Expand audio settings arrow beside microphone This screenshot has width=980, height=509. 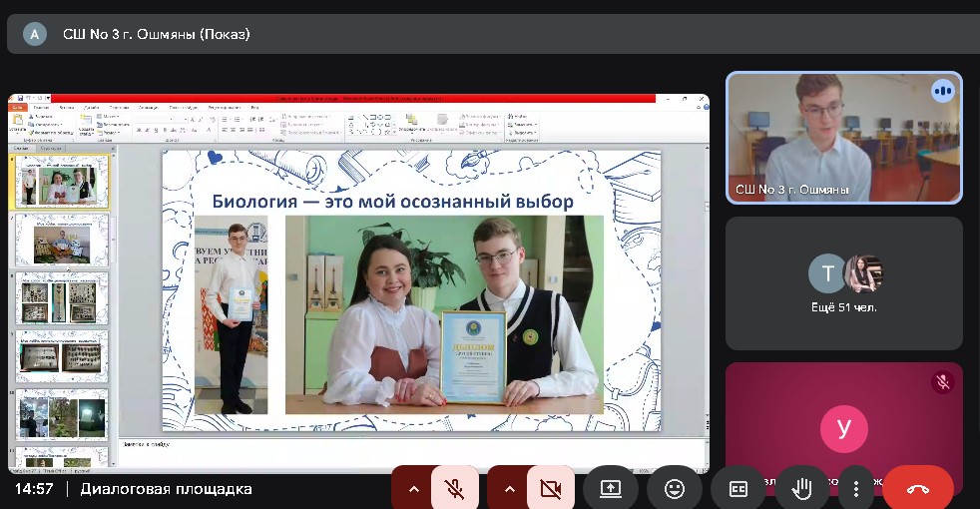pyautogui.click(x=413, y=489)
